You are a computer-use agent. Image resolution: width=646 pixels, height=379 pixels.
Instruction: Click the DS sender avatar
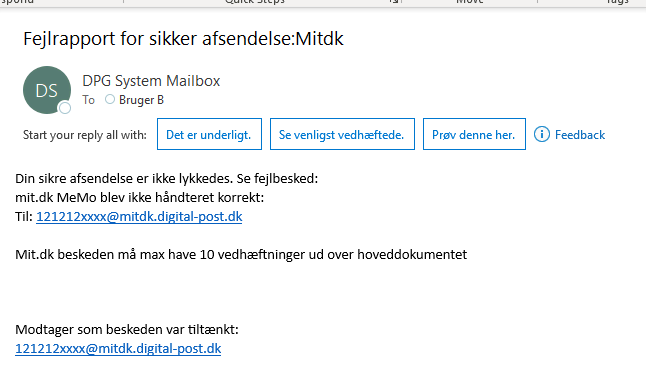47,90
